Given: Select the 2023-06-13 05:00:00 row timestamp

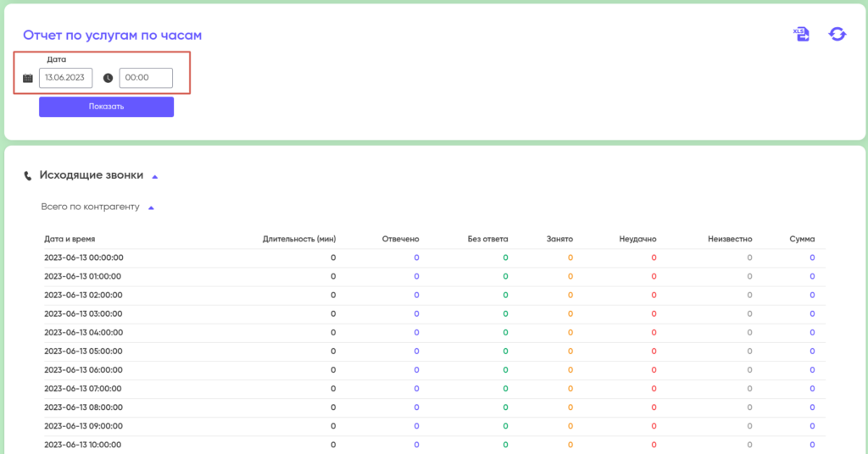Looking at the screenshot, I should tap(83, 351).
